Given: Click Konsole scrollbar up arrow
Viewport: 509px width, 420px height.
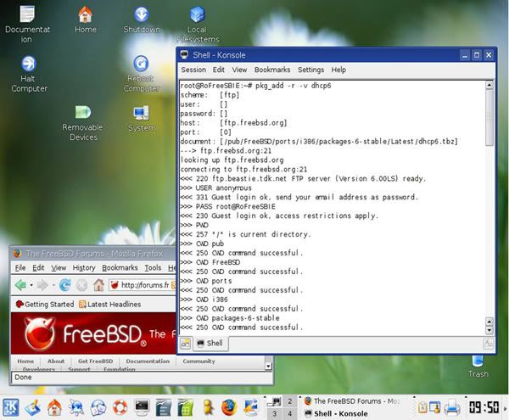Looking at the screenshot, I should click(489, 86).
